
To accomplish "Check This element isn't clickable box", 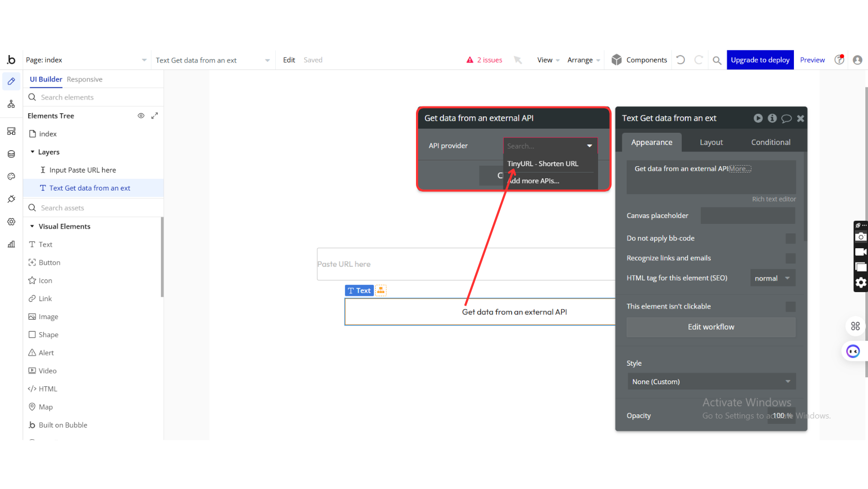I will pyautogui.click(x=791, y=306).
